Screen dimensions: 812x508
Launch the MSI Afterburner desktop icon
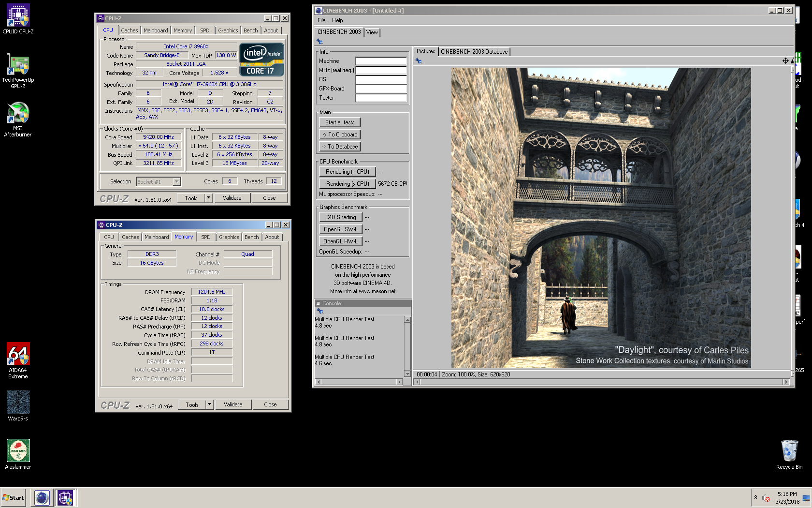point(18,119)
